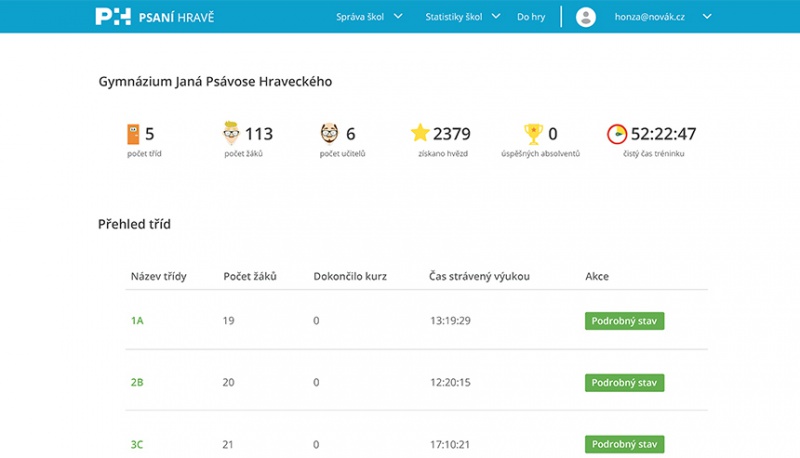The width and height of the screenshot is (800, 458).
Task: Click the Psaní Hravě logo icon
Action: [113, 16]
